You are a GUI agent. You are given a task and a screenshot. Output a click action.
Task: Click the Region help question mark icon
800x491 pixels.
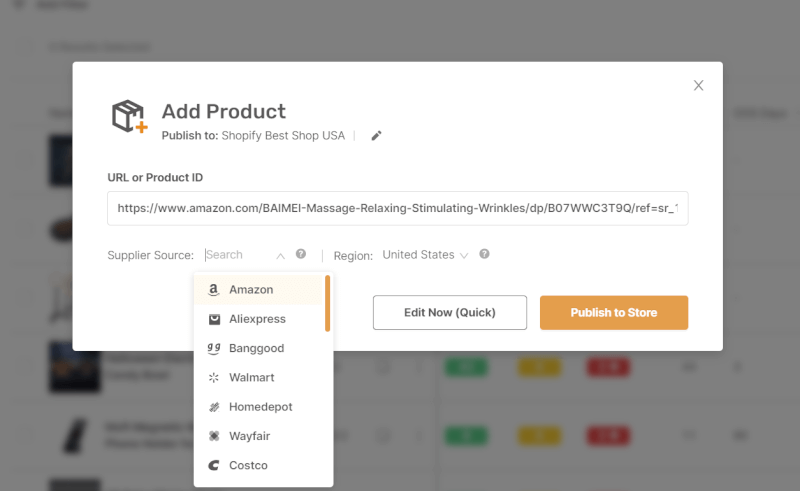[x=484, y=254]
